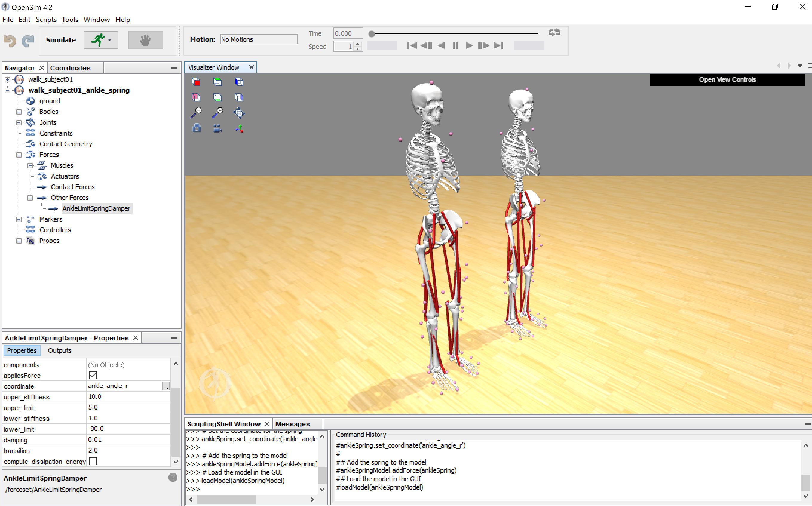The height and width of the screenshot is (506, 812).
Task: Stop simulation with the hand icon
Action: pyautogui.click(x=146, y=40)
